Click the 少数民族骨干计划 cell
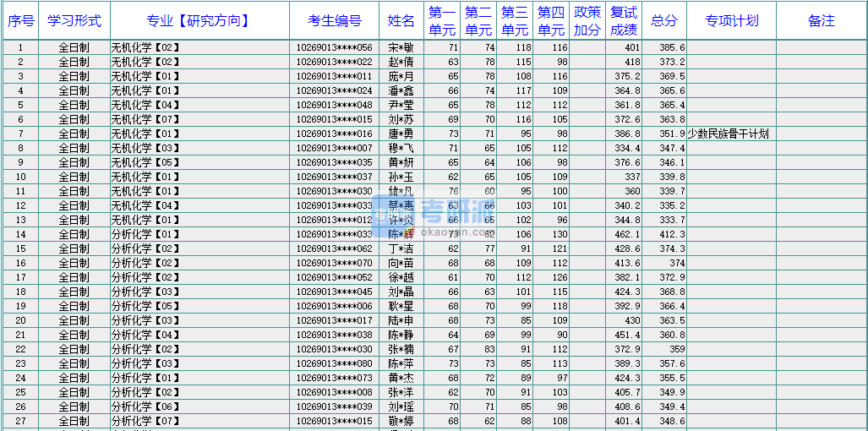The height and width of the screenshot is (431, 868). click(729, 134)
